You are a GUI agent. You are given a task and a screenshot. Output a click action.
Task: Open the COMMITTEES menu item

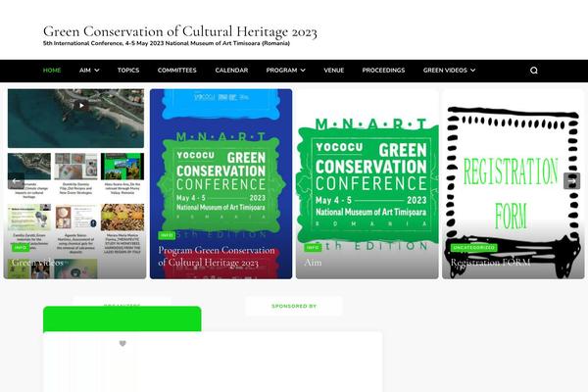coord(177,71)
